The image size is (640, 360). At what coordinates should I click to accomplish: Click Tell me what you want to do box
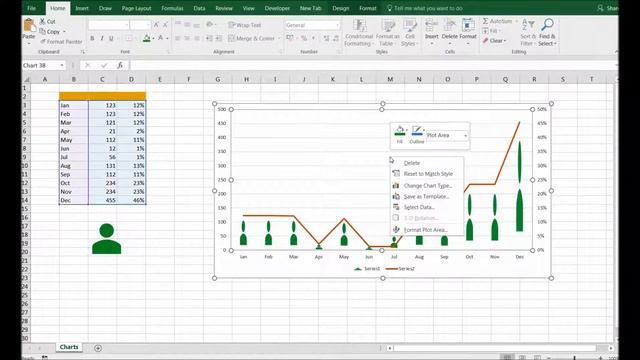point(424,8)
